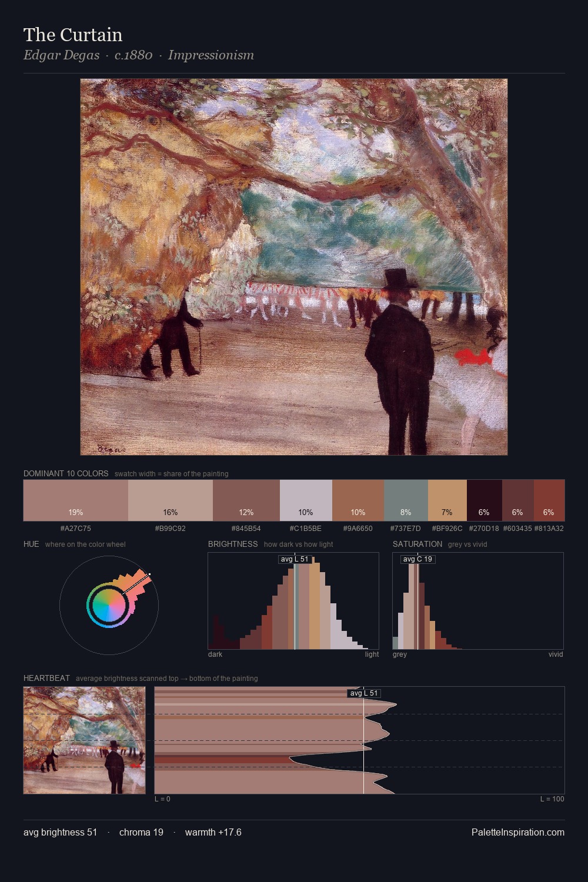Click the 'avg L 51' brightness histogram label
The height and width of the screenshot is (882, 588).
point(295,559)
